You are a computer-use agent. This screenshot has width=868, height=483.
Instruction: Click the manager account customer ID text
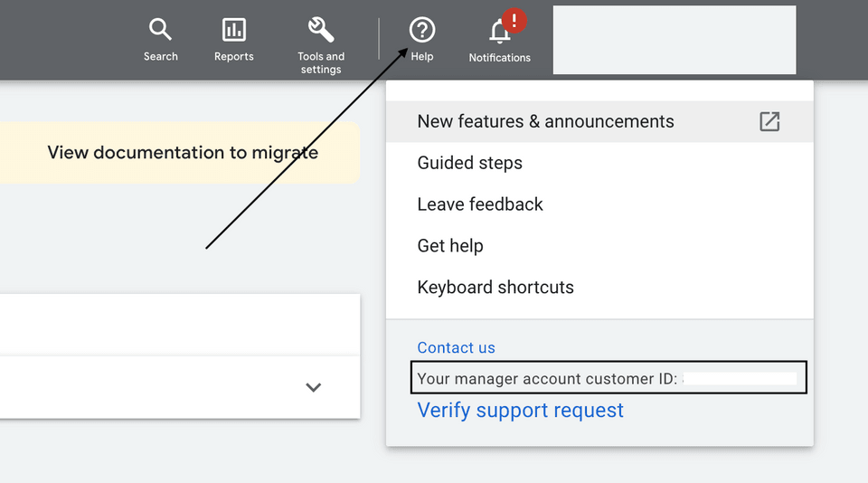547,378
